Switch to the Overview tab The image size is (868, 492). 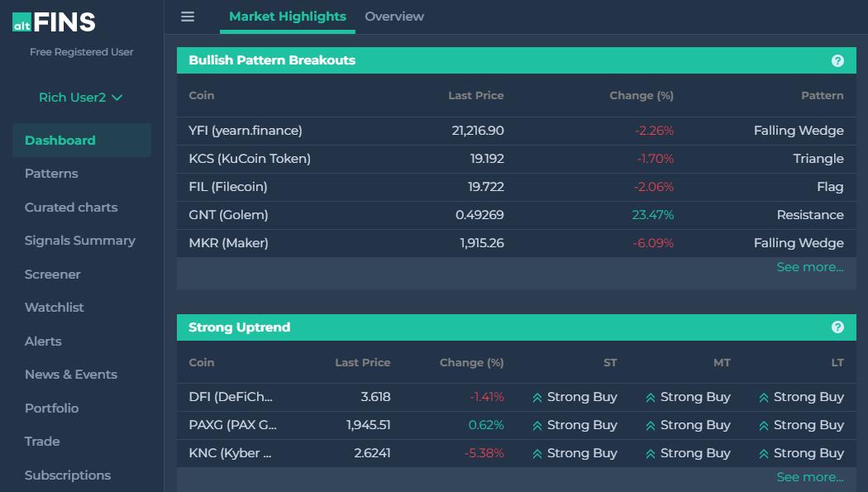tap(394, 17)
